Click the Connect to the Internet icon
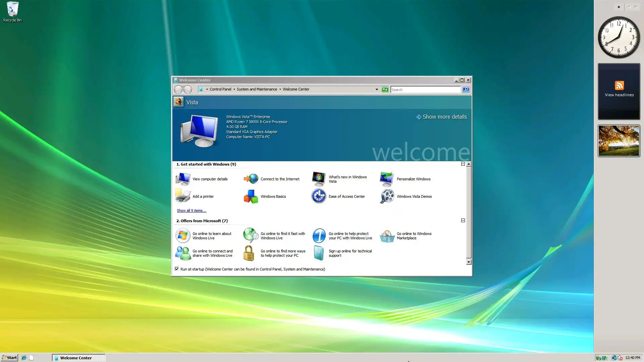 (x=251, y=179)
